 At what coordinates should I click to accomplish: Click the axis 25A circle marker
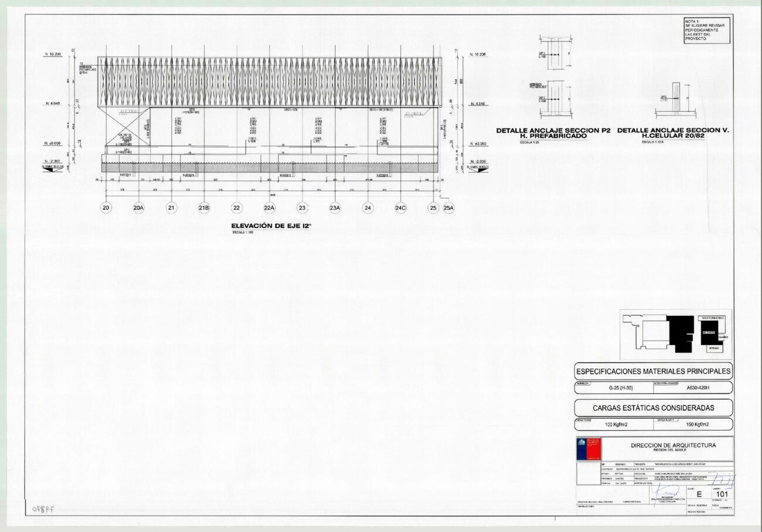pos(450,208)
